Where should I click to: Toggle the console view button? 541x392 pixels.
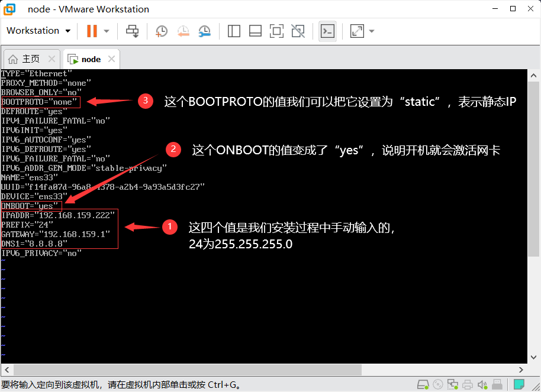pos(327,31)
